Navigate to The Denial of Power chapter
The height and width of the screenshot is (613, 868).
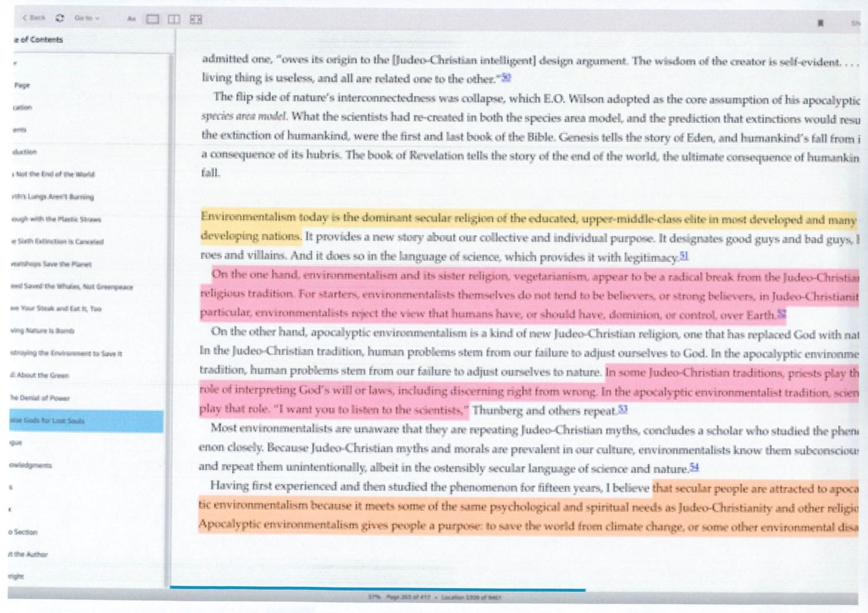pos(40,398)
